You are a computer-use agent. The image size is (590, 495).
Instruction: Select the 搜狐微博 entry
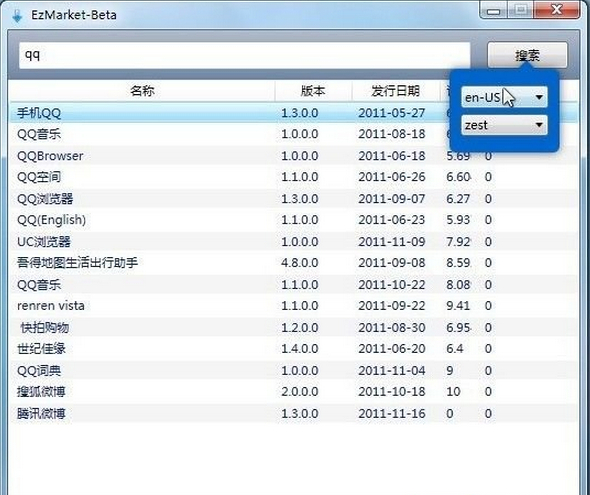(293, 392)
